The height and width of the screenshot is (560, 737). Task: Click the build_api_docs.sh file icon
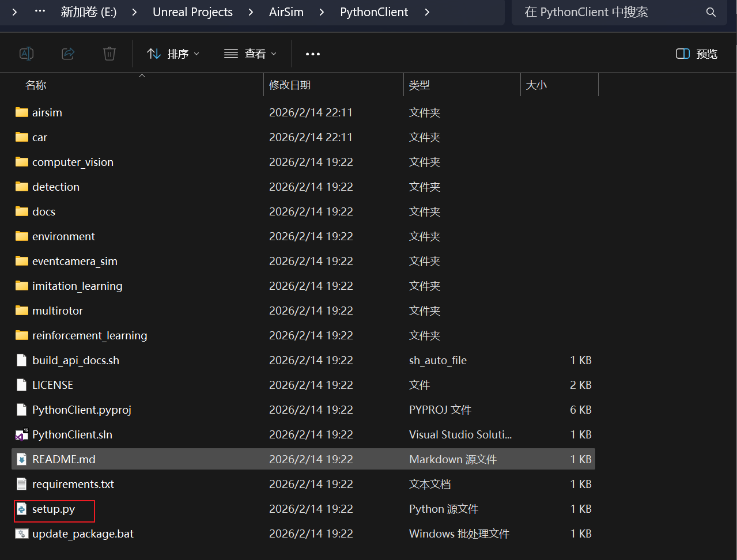pyautogui.click(x=22, y=360)
